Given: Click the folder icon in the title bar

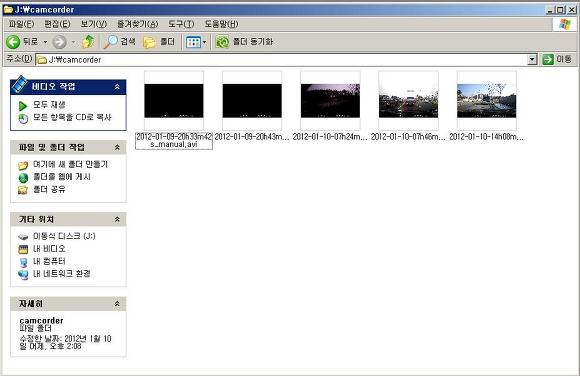Looking at the screenshot, I should [x=8, y=10].
